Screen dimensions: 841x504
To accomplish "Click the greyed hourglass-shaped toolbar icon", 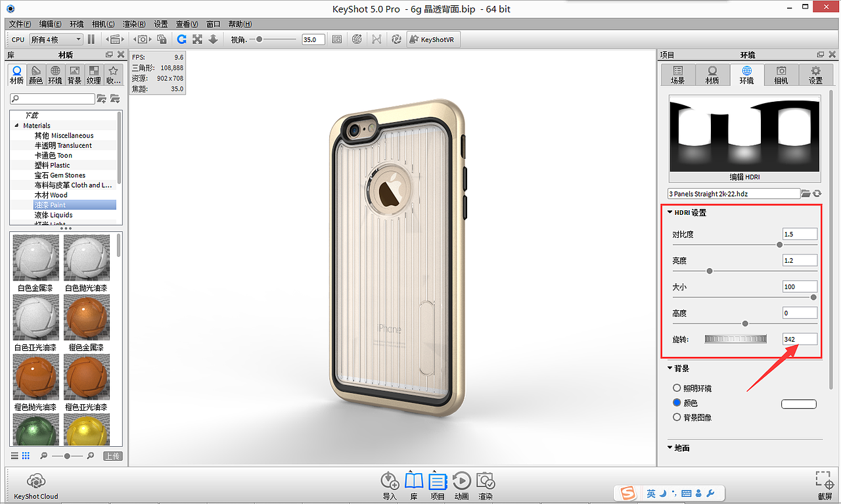I will coord(376,39).
